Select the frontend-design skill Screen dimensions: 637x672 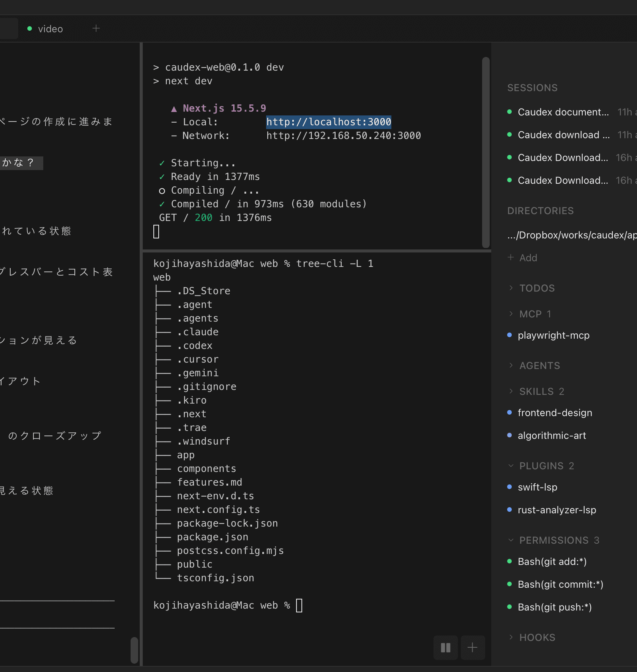(555, 413)
